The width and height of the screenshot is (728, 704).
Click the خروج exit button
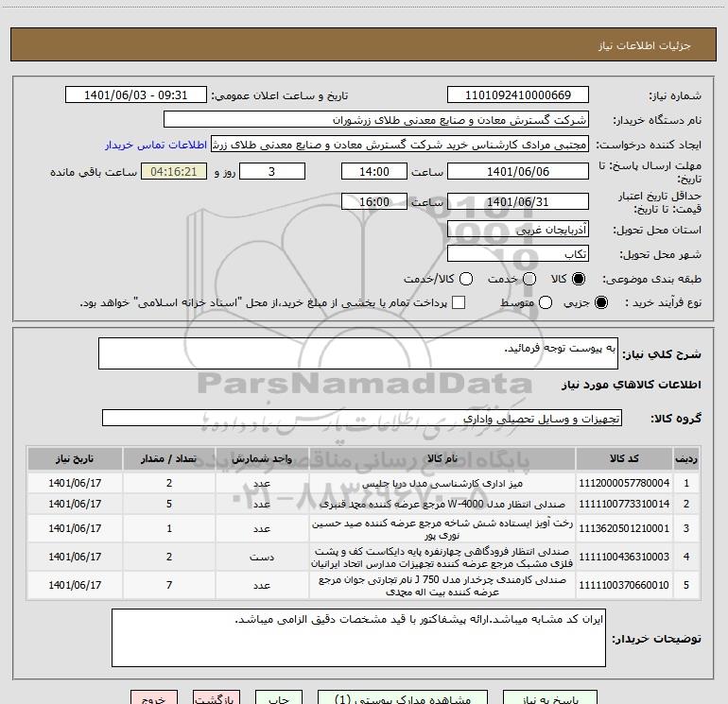coord(154,698)
